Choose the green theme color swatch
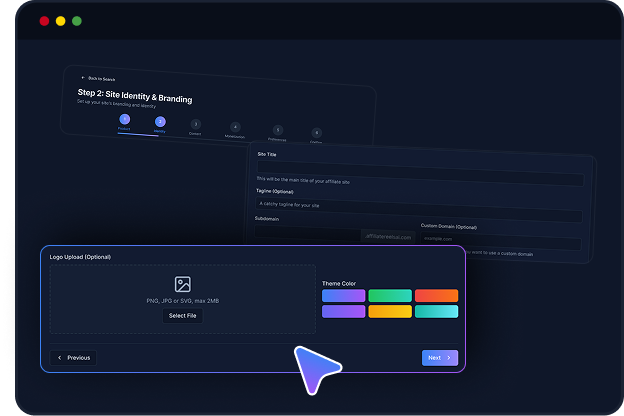 coord(389,296)
